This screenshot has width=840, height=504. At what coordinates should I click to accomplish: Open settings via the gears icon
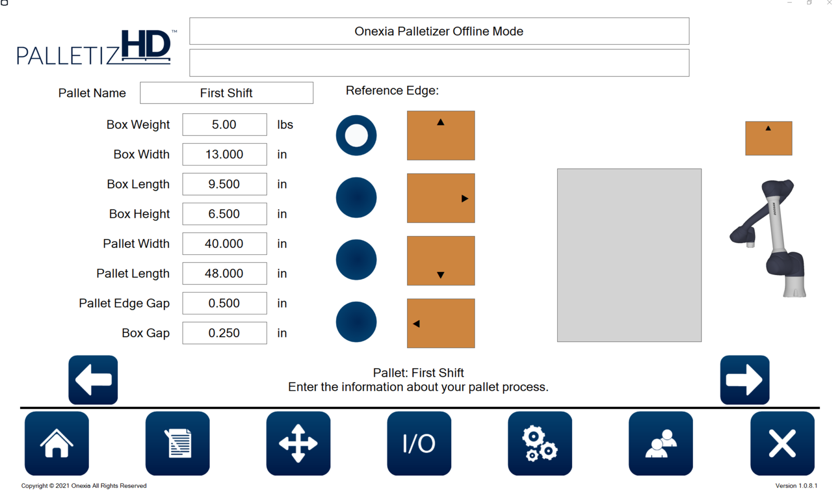click(x=539, y=444)
